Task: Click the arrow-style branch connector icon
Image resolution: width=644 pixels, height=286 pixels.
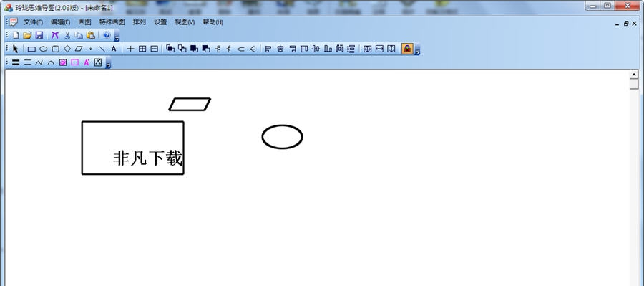Action: tap(253, 49)
